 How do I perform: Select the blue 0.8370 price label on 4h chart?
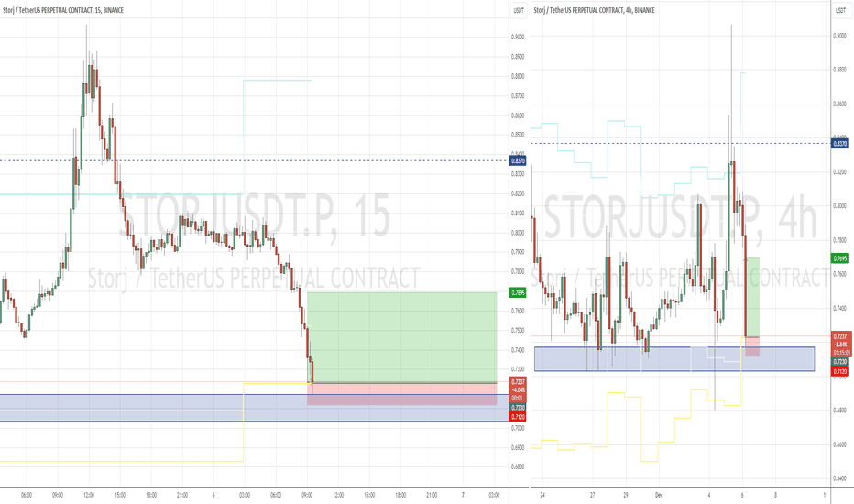tap(840, 143)
